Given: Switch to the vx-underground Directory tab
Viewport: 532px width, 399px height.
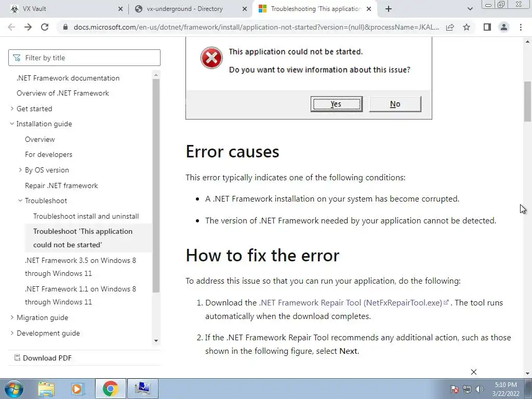Looking at the screenshot, I should click(190, 9).
